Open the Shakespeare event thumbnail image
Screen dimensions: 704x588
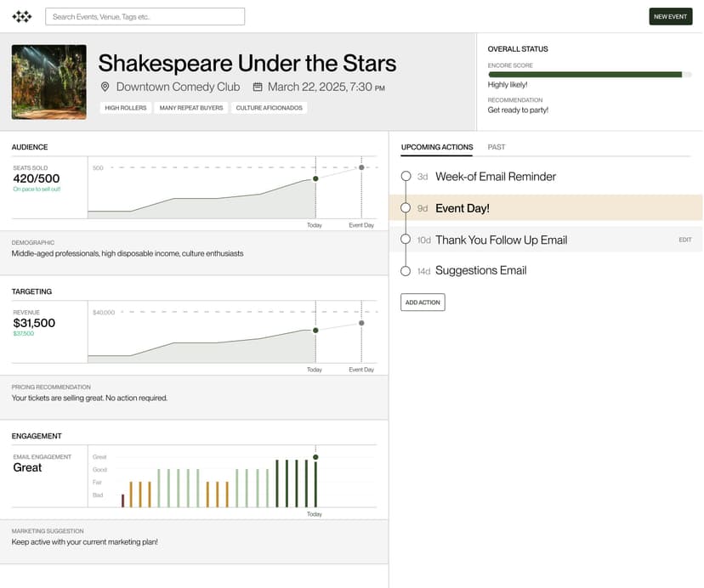pyautogui.click(x=48, y=82)
